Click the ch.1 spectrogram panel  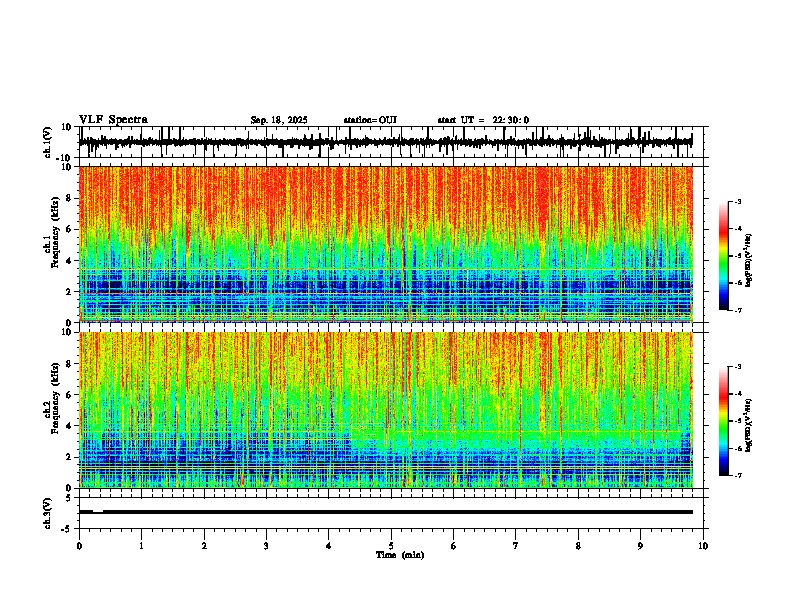(x=386, y=244)
